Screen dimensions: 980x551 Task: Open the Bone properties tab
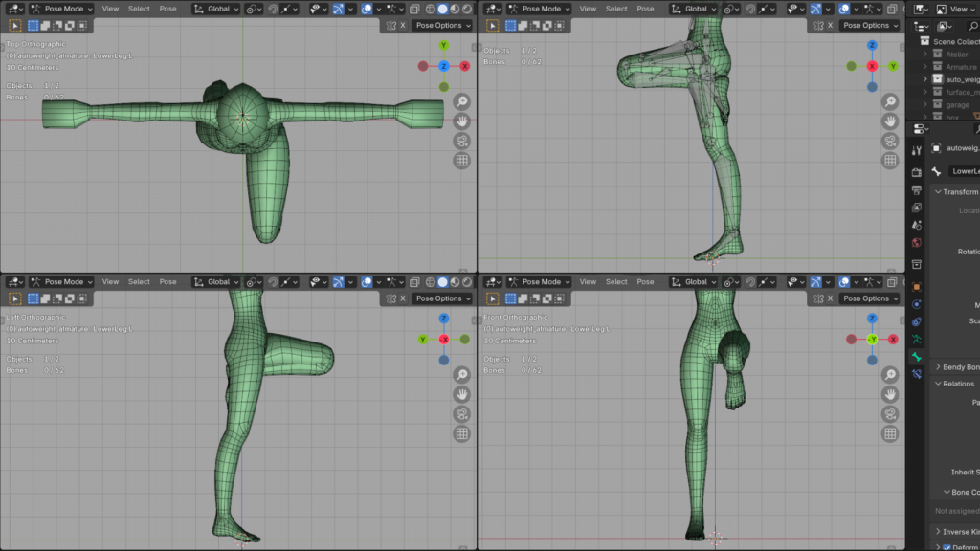point(917,357)
